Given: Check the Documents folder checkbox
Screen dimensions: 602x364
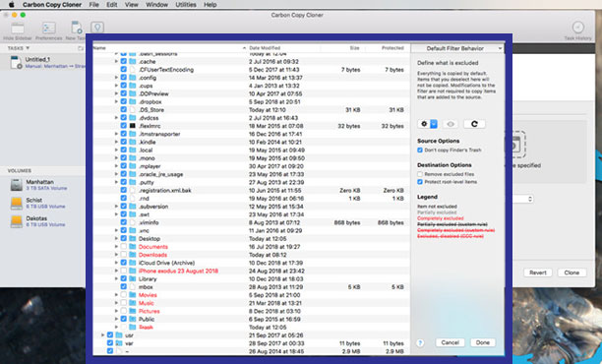Looking at the screenshot, I should coord(123,247).
